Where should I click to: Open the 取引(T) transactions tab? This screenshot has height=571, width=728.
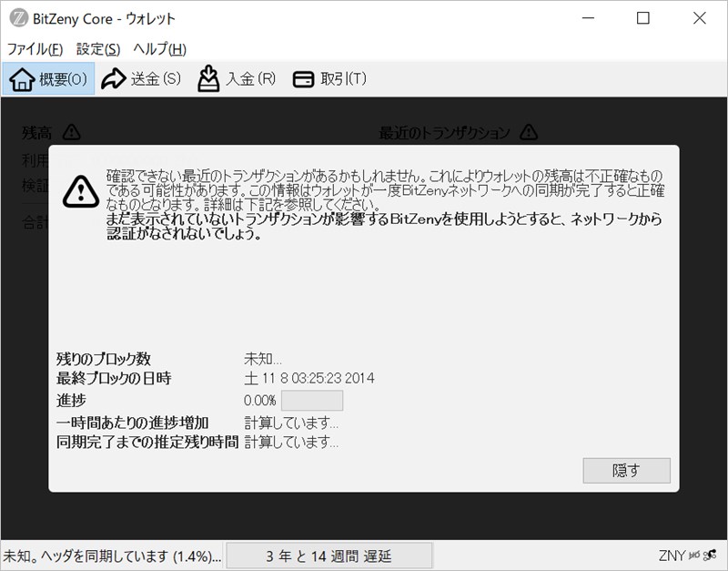coord(329,79)
